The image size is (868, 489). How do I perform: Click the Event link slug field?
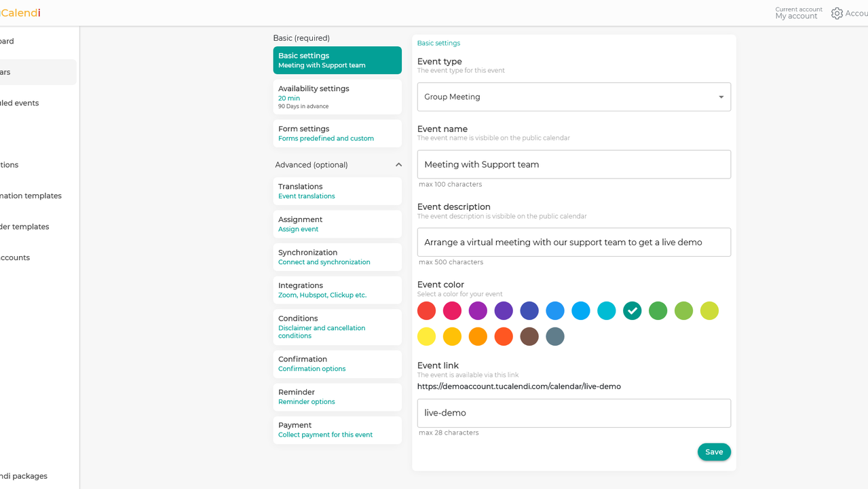[x=573, y=413]
